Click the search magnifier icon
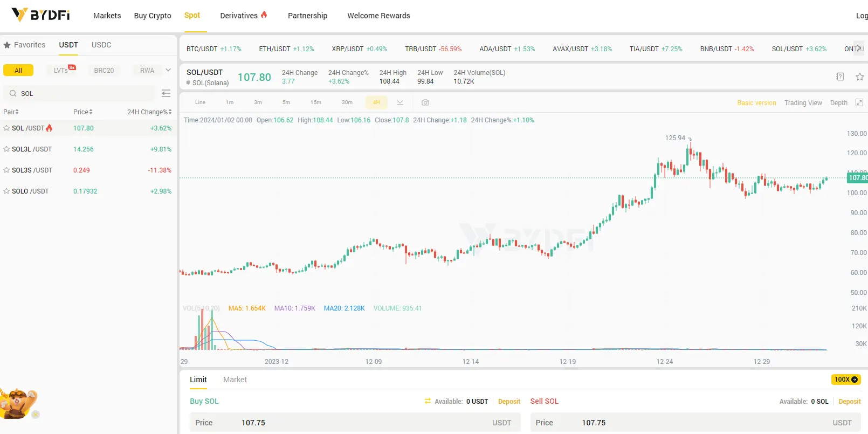Screen dimensions: 868x434 (x=13, y=93)
